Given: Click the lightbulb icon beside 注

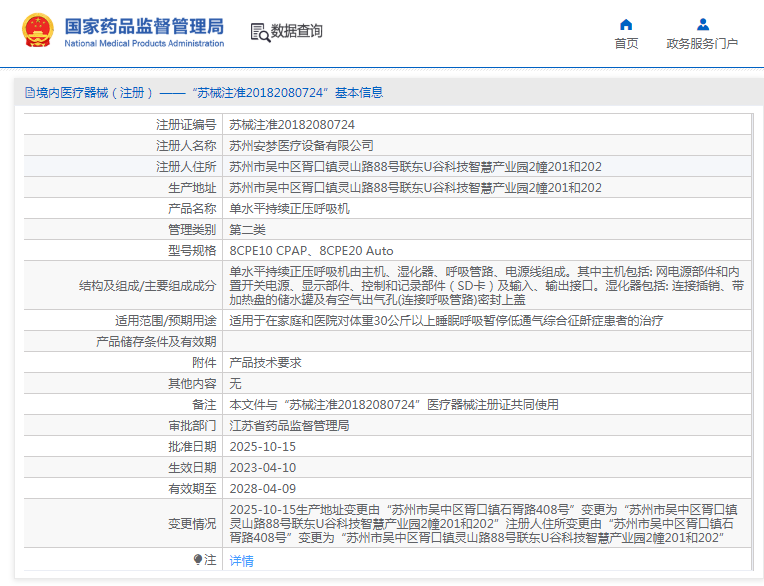Looking at the screenshot, I should click(198, 560).
